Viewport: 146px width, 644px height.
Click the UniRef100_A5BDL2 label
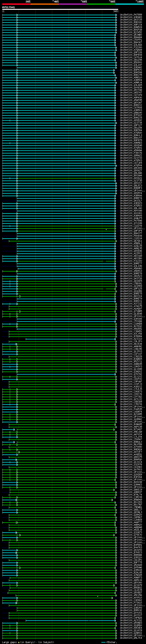pyautogui.click(x=131, y=243)
